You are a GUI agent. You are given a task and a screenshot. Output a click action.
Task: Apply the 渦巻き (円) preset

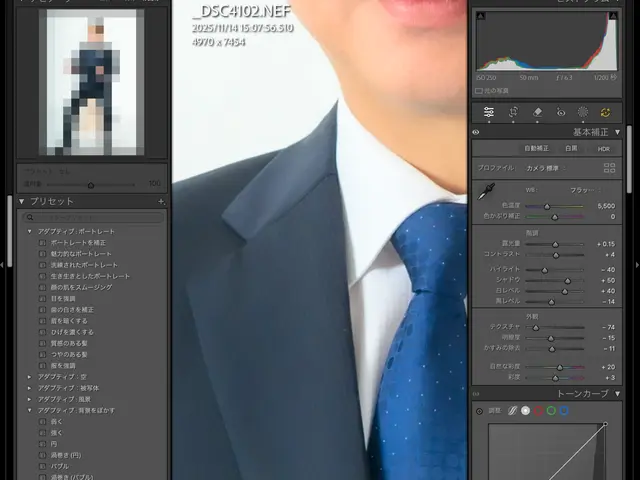tap(66, 455)
